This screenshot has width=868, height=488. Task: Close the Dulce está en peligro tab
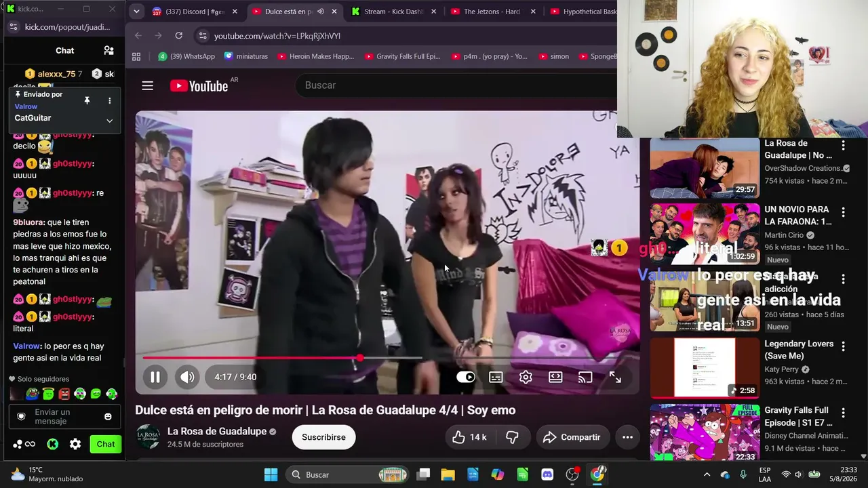tap(334, 12)
